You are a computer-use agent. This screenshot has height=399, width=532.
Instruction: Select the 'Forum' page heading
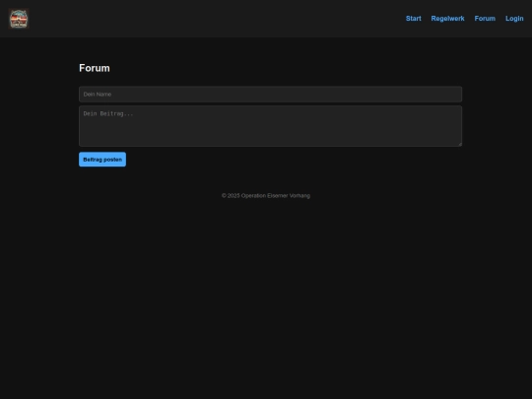click(x=95, y=68)
